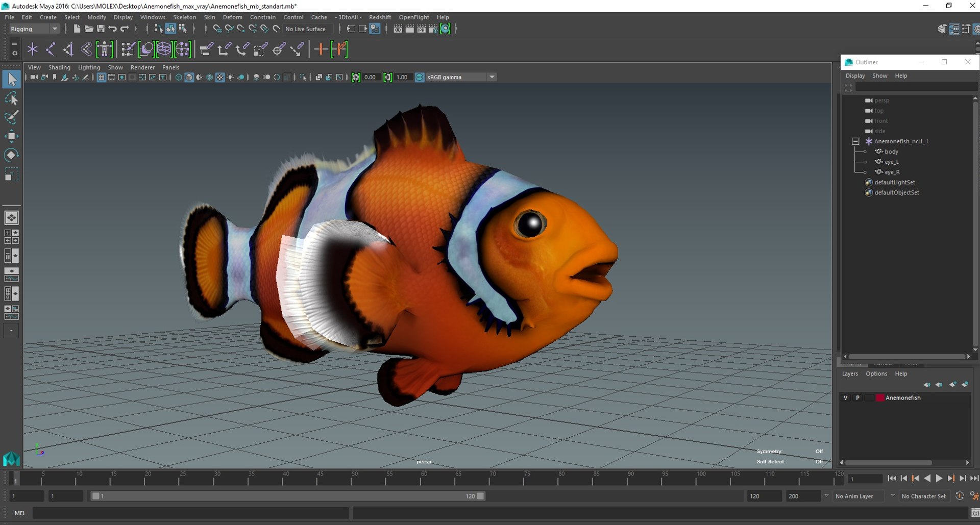Select eye_L node in Outliner
Viewport: 980px width, 525px height.
pyautogui.click(x=891, y=162)
